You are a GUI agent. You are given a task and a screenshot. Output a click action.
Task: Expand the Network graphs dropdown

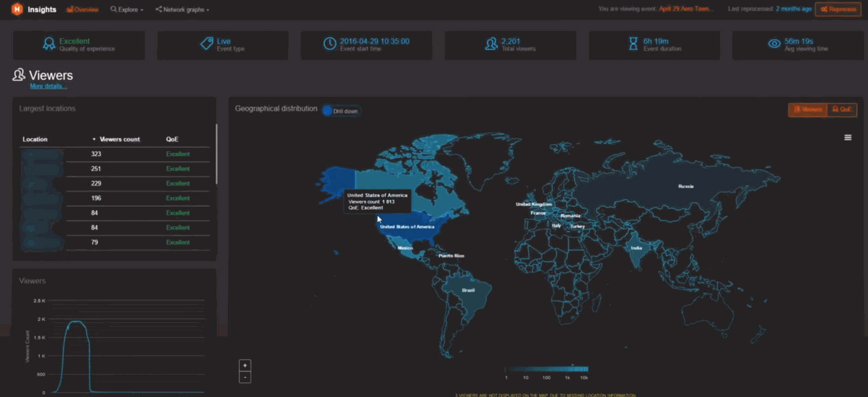182,10
